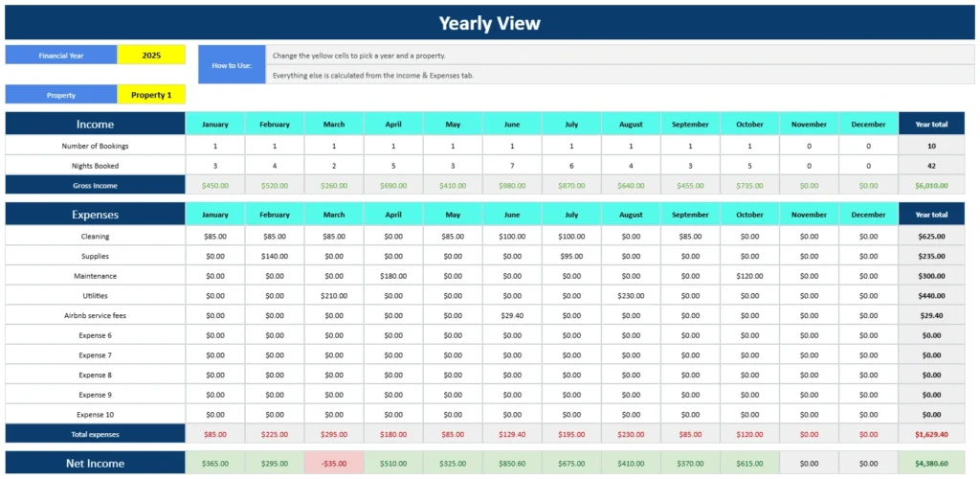Select the $510.00 April net income cell
The width and height of the screenshot is (980, 479).
(393, 464)
